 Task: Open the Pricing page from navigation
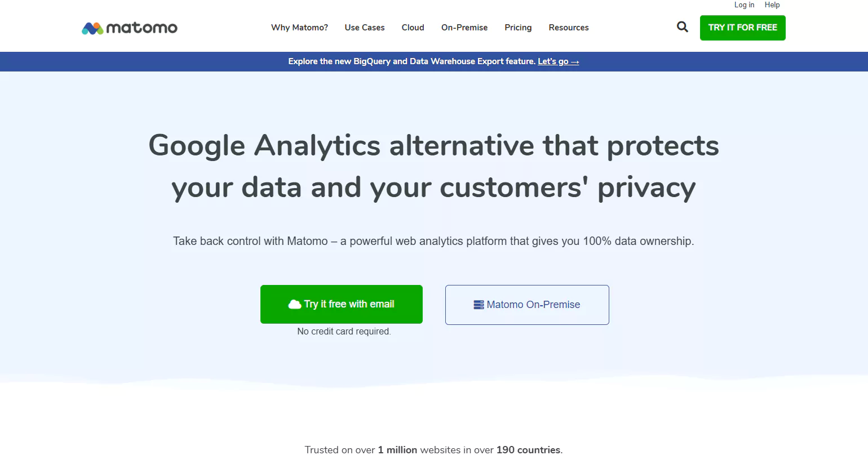[518, 28]
